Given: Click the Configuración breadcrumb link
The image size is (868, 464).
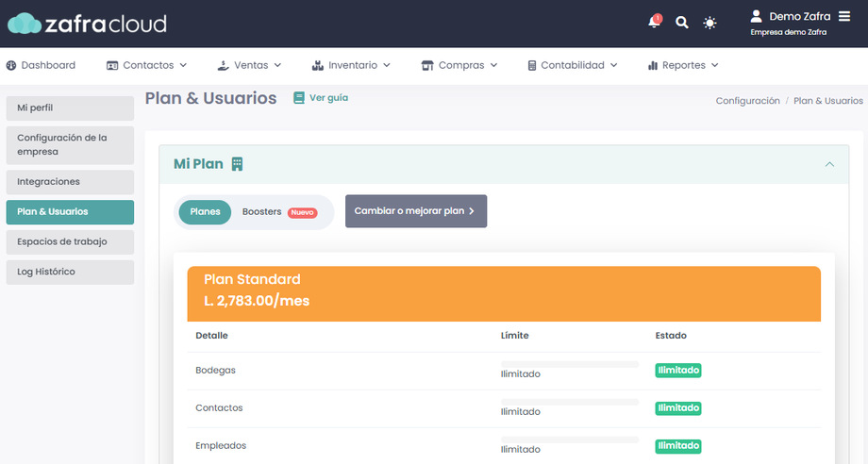Looking at the screenshot, I should tap(747, 101).
